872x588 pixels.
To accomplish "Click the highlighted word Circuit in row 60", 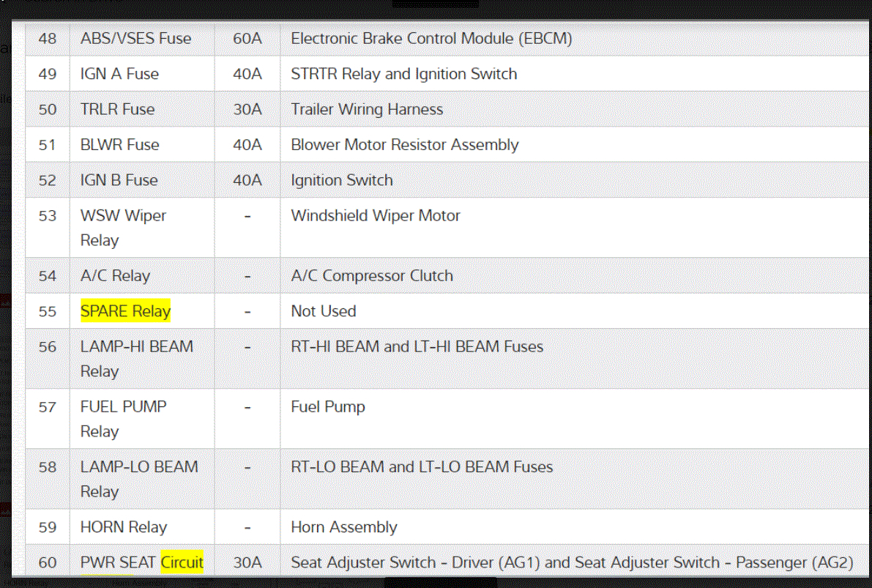I will pos(182,562).
